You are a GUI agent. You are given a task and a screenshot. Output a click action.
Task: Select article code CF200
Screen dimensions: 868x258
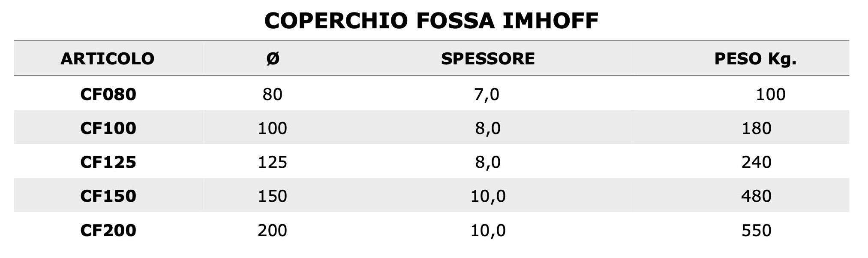tap(108, 230)
